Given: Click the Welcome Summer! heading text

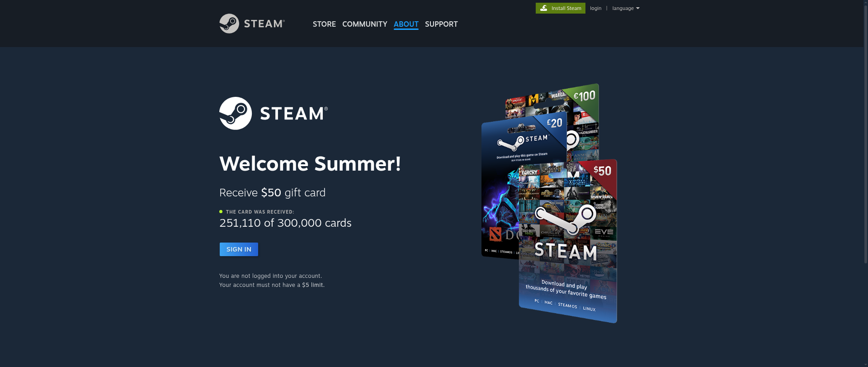Looking at the screenshot, I should pyautogui.click(x=310, y=163).
